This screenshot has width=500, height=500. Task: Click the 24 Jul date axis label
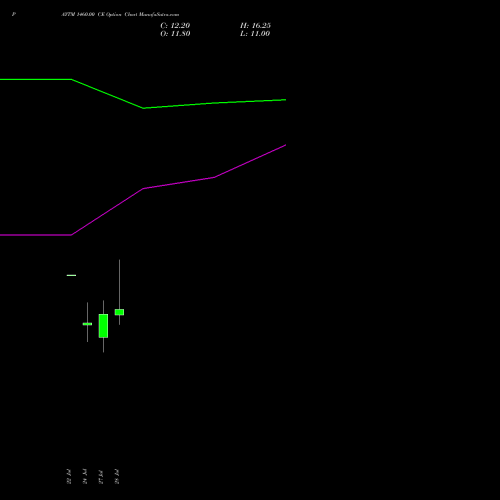85,476
